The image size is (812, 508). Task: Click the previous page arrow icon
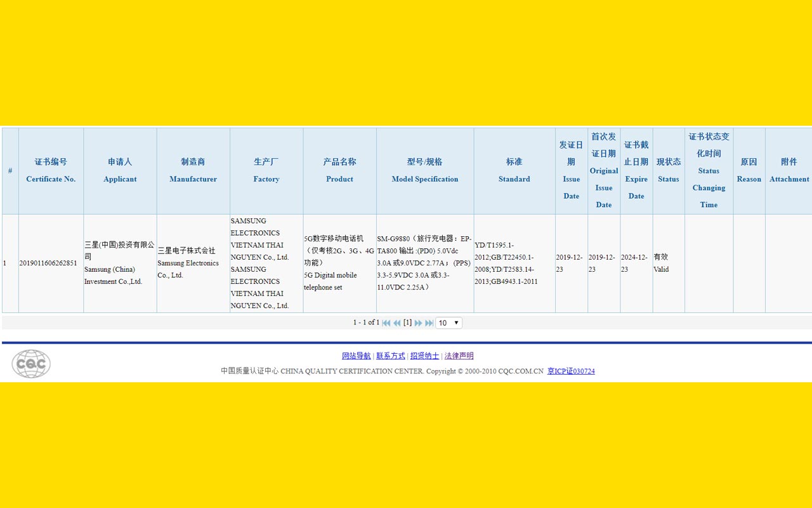point(396,323)
